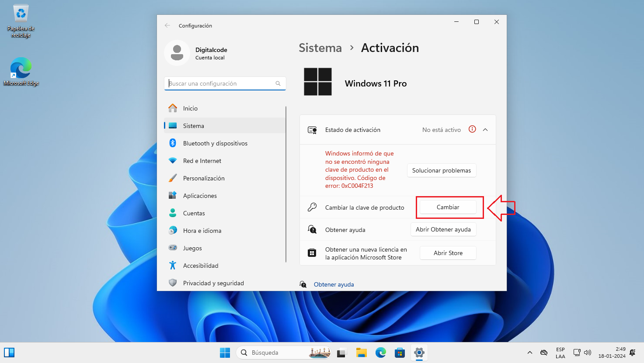Screen dimensions: 644x363
Task: Click the Aplicaciones icon in sidebar
Action: pyautogui.click(x=173, y=195)
